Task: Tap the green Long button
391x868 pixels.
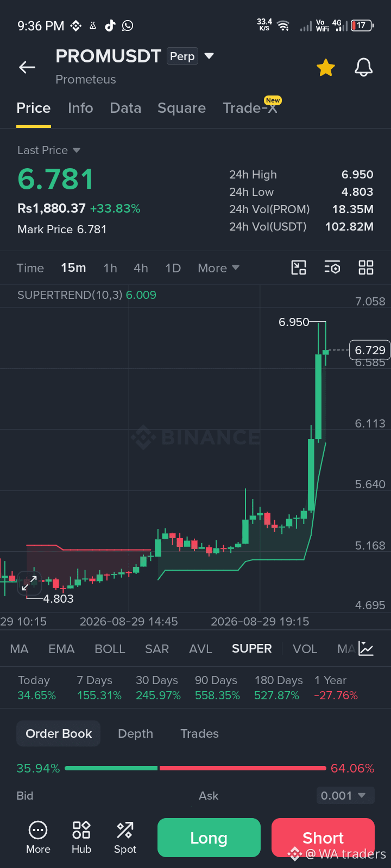Action: (209, 838)
